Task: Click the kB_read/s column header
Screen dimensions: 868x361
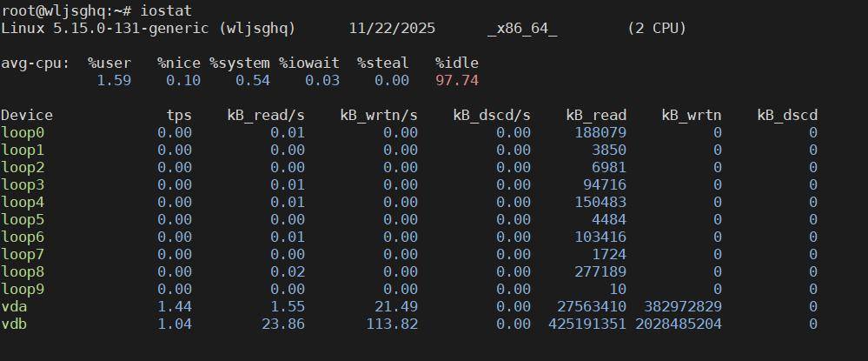Action: [266, 116]
